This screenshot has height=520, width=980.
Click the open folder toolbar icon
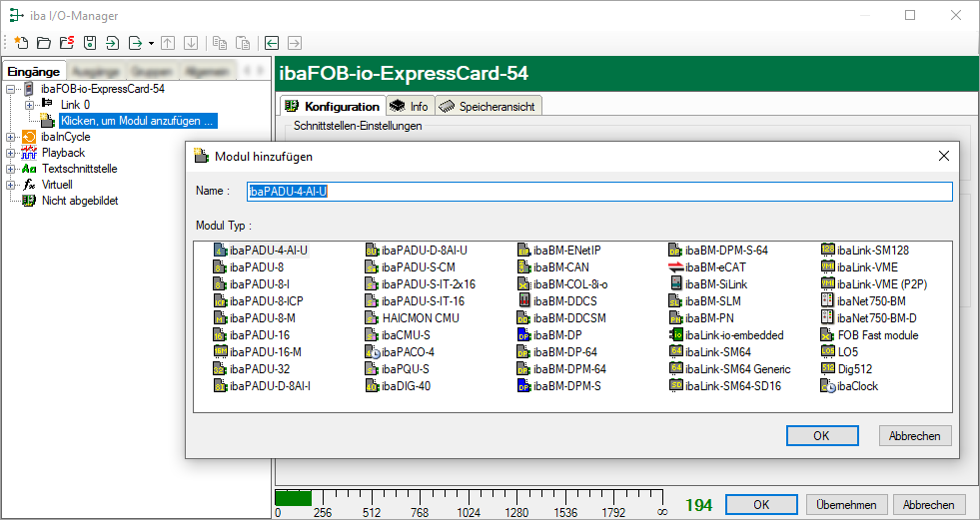(x=44, y=43)
